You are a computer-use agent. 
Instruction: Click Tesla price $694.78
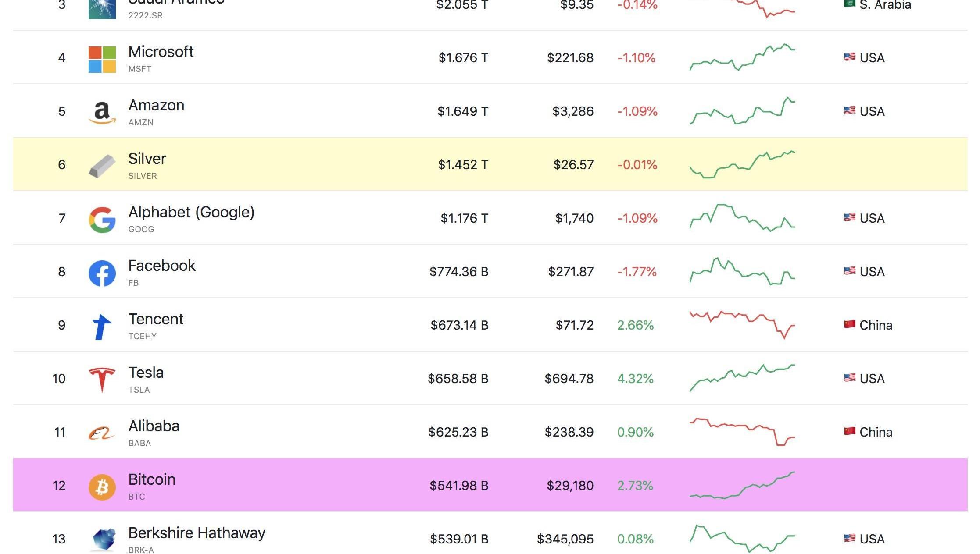click(x=569, y=379)
